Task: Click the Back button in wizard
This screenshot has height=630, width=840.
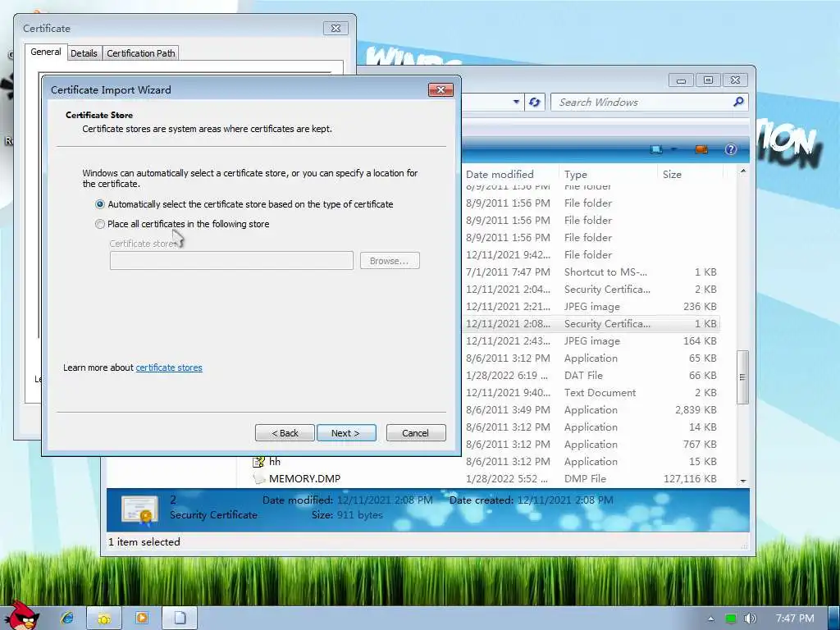Action: [285, 433]
